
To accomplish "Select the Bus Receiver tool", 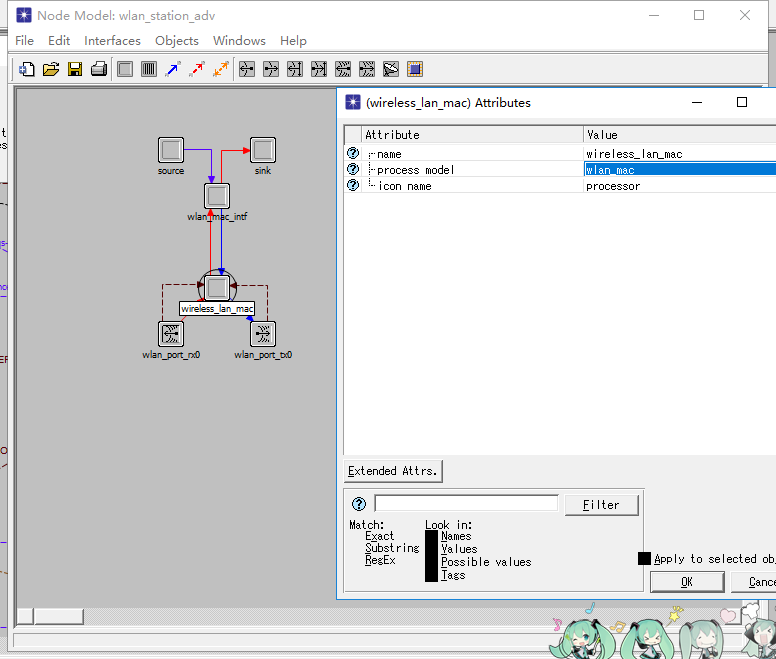I will pos(295,69).
